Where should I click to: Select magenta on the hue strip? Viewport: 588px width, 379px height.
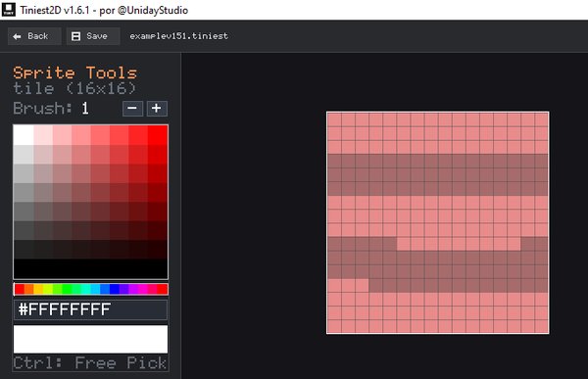[x=143, y=289]
